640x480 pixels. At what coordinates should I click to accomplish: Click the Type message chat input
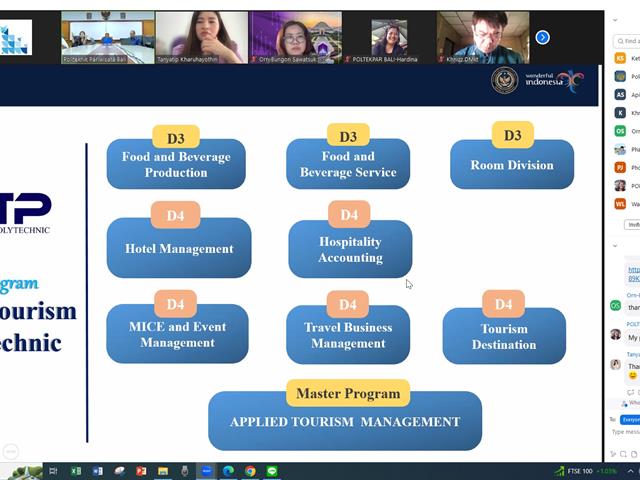pos(626,432)
